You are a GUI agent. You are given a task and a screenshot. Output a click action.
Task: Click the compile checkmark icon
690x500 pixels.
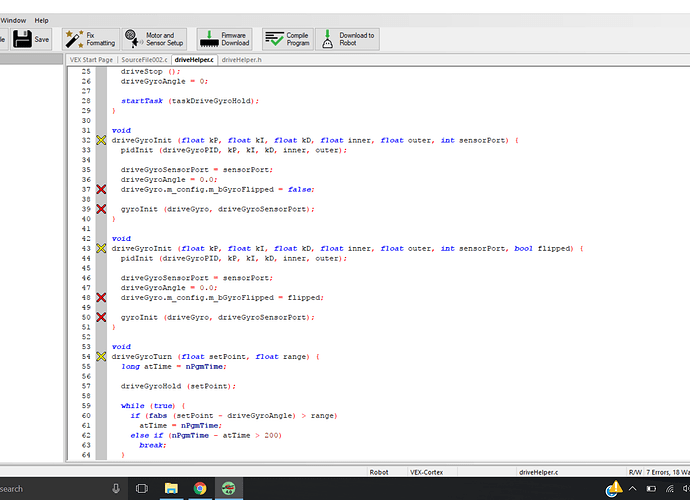[275, 39]
